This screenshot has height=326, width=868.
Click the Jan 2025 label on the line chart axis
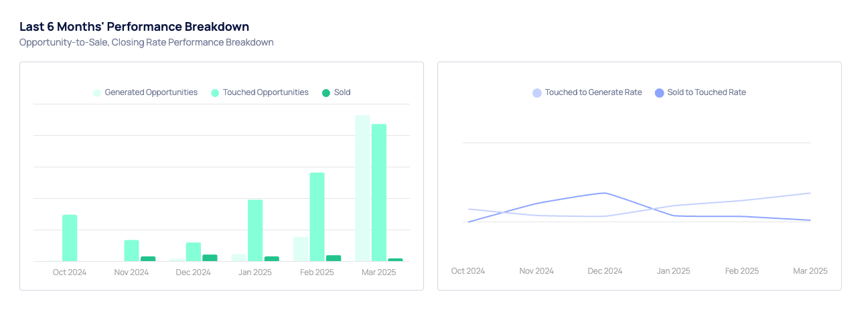pyautogui.click(x=673, y=271)
